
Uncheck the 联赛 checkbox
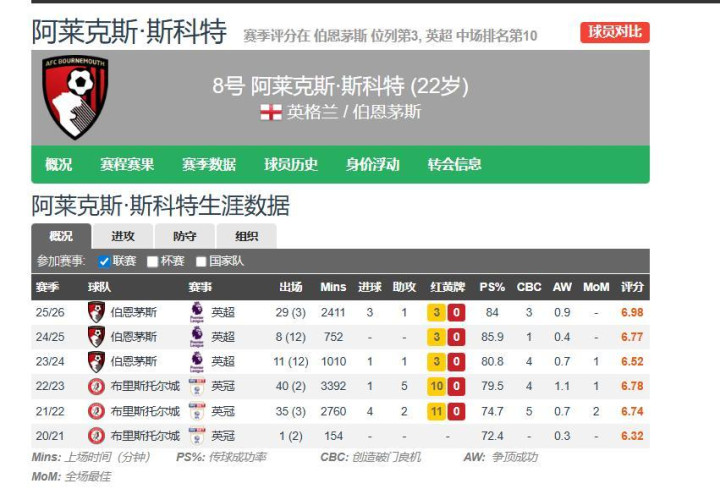pyautogui.click(x=104, y=261)
